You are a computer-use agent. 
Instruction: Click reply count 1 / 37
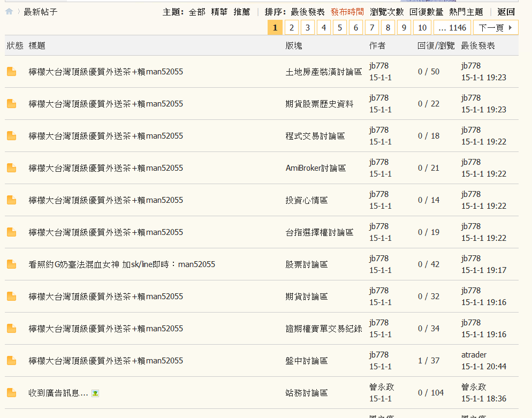[x=429, y=360]
